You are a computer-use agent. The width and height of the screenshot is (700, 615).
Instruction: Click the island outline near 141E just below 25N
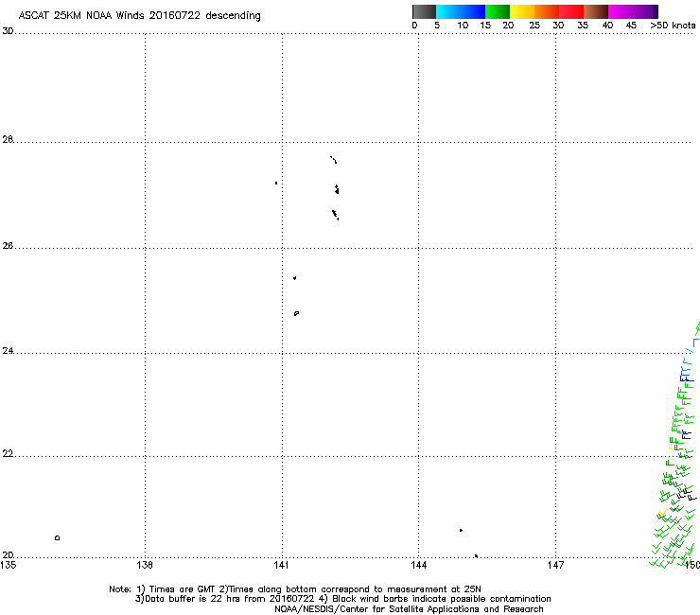click(296, 313)
